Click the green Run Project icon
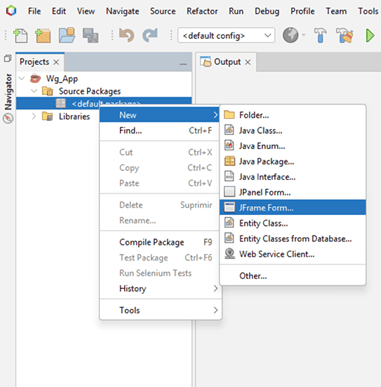Screen dimensions: 381x387 370,35
